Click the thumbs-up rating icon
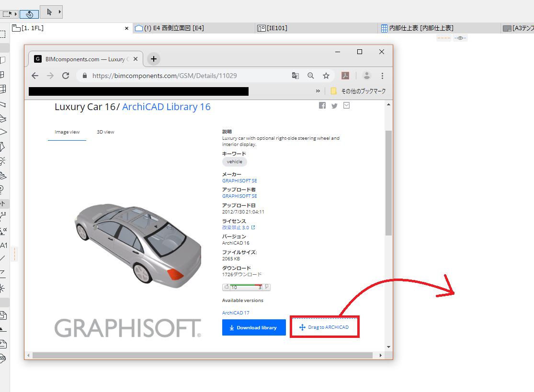Screen dimensions: 534x392 click(227, 287)
